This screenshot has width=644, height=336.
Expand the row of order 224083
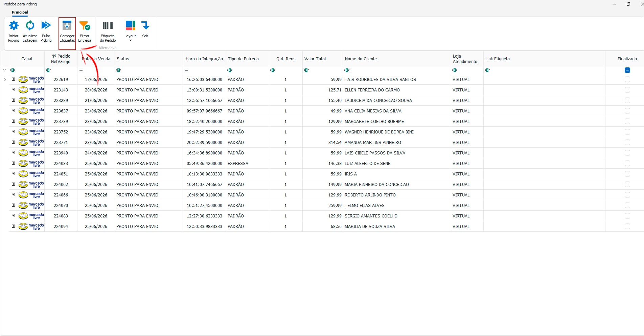[13, 216]
